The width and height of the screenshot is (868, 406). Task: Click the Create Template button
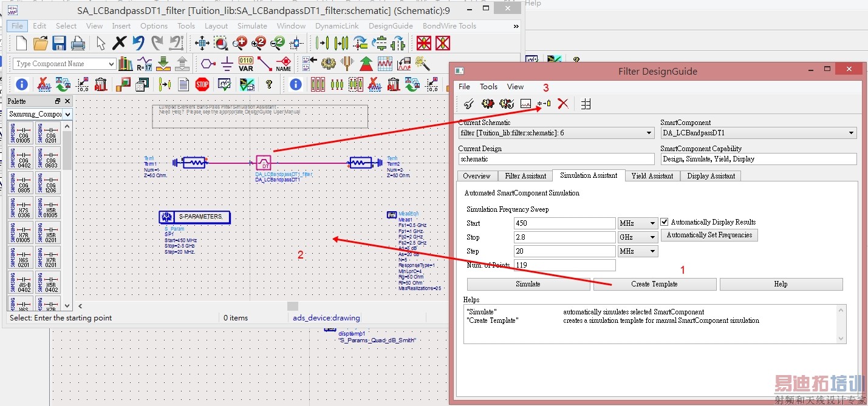point(655,284)
